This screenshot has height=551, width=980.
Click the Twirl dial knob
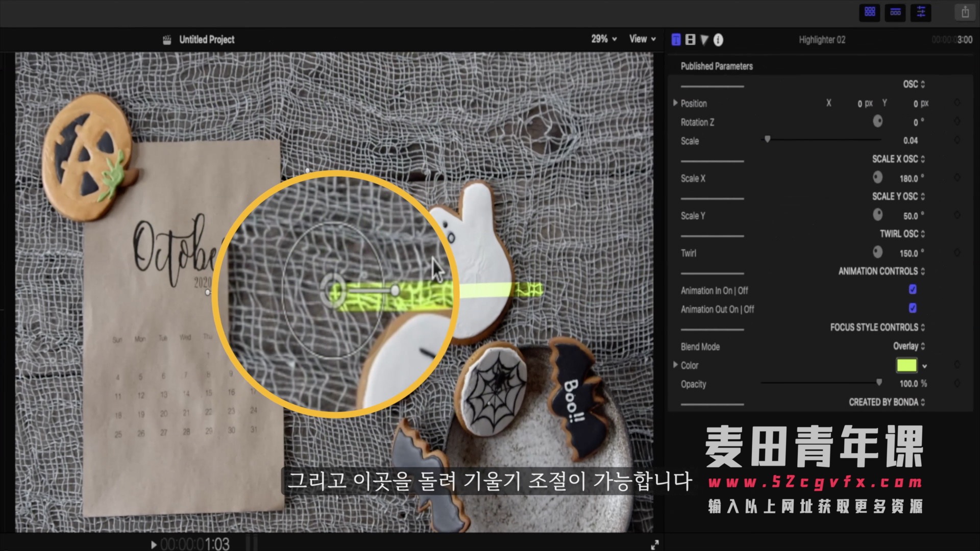tap(877, 252)
